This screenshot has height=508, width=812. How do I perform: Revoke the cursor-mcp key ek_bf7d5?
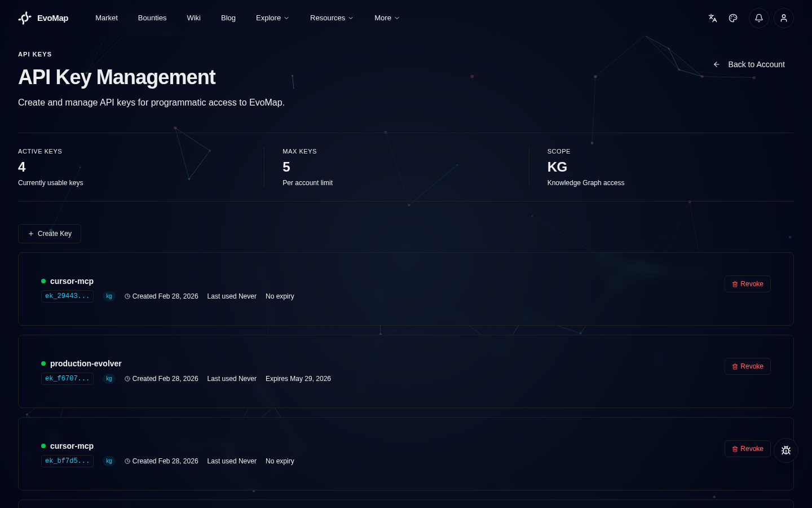coord(748,449)
